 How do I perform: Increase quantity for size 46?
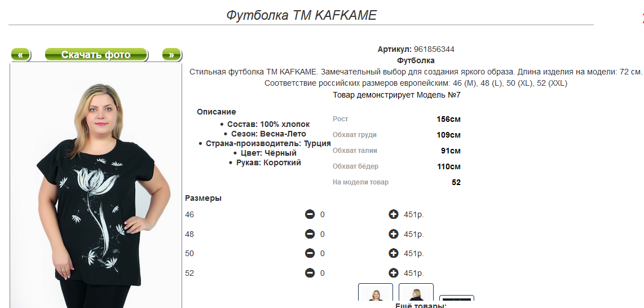click(x=394, y=214)
